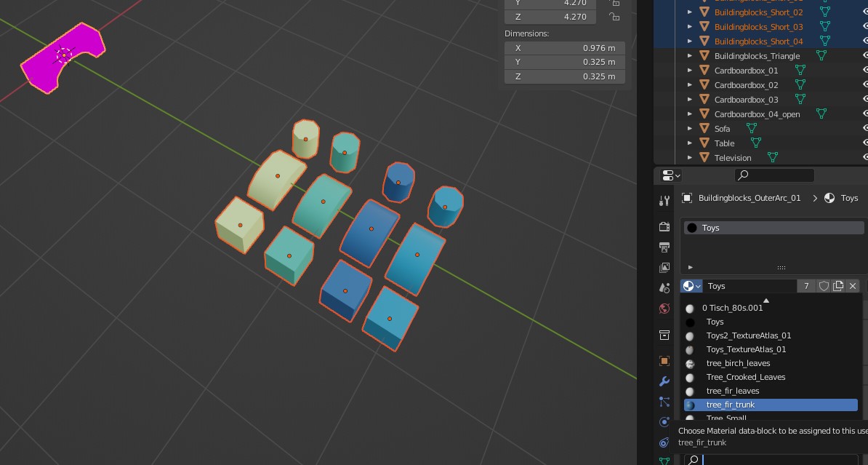Open the Tool properties tab
The width and height of the screenshot is (868, 465).
click(x=664, y=201)
